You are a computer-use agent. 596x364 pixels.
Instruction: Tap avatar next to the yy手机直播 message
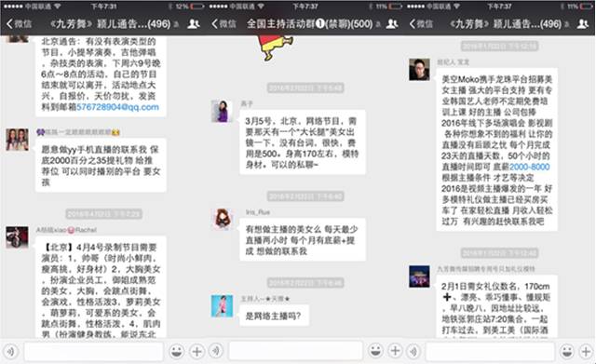coord(17,140)
